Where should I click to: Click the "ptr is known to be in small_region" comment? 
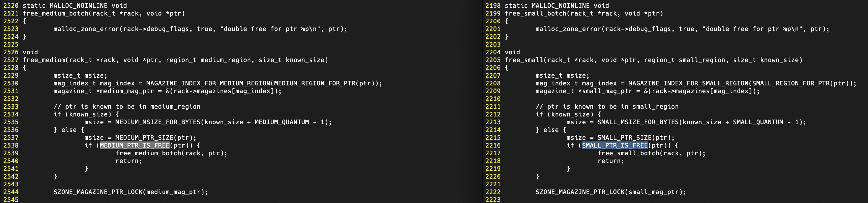607,107
